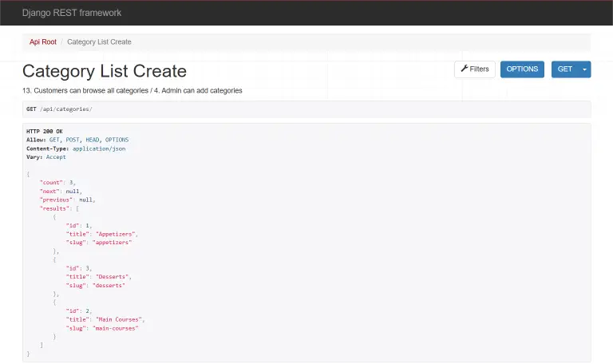613x364 pixels.
Task: Expand the GET format dropdown caret
Action: coord(585,69)
